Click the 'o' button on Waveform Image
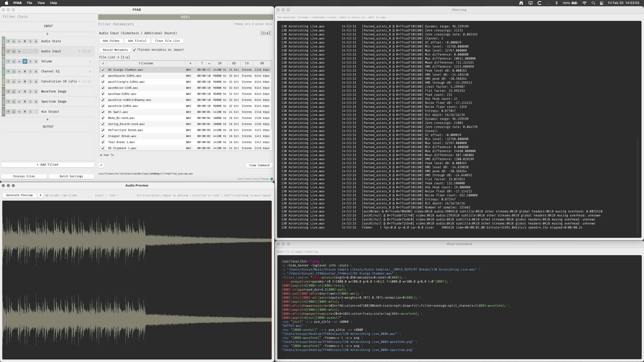The height and width of the screenshot is (362, 644). (x=36, y=92)
